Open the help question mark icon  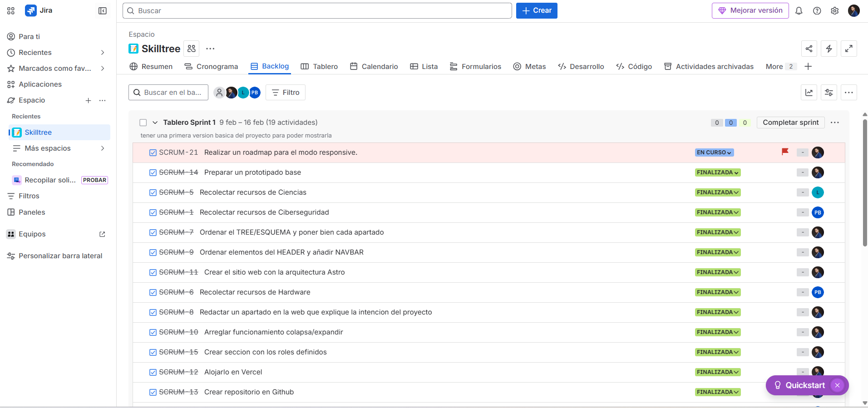tap(817, 10)
